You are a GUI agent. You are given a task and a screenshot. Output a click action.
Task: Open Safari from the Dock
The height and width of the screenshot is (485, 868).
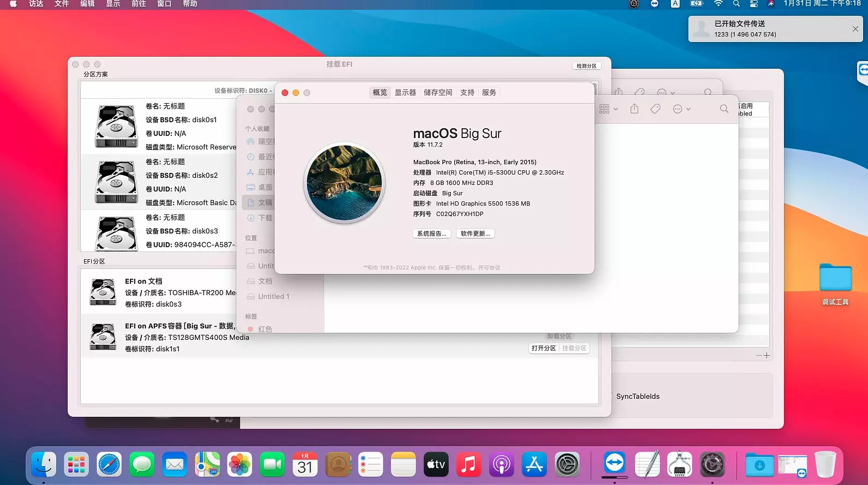pyautogui.click(x=109, y=465)
